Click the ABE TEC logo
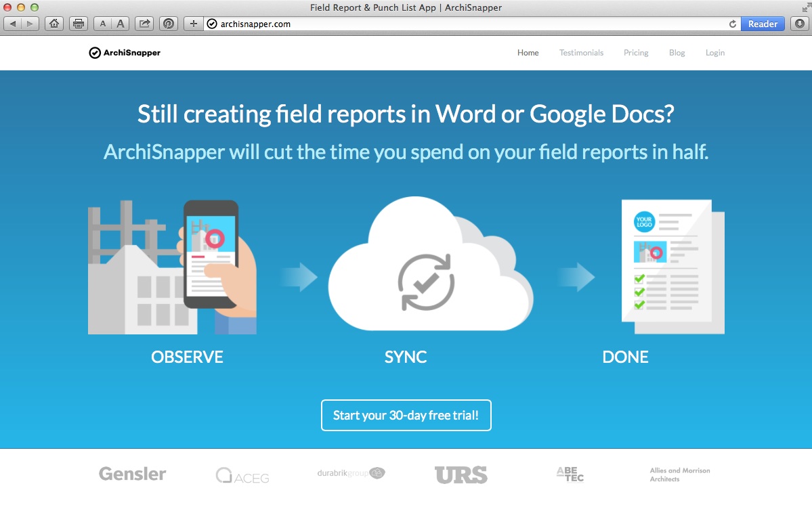The height and width of the screenshot is (507, 812). click(x=570, y=475)
